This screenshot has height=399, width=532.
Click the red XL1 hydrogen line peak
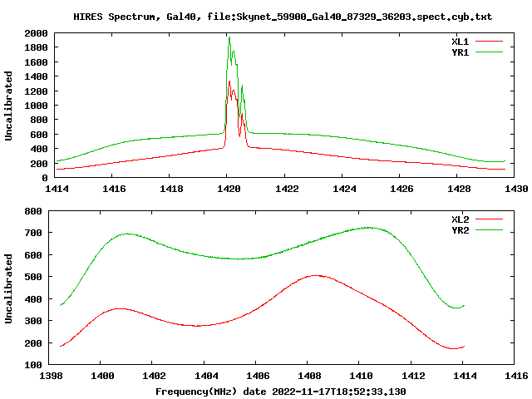[x=229, y=81]
